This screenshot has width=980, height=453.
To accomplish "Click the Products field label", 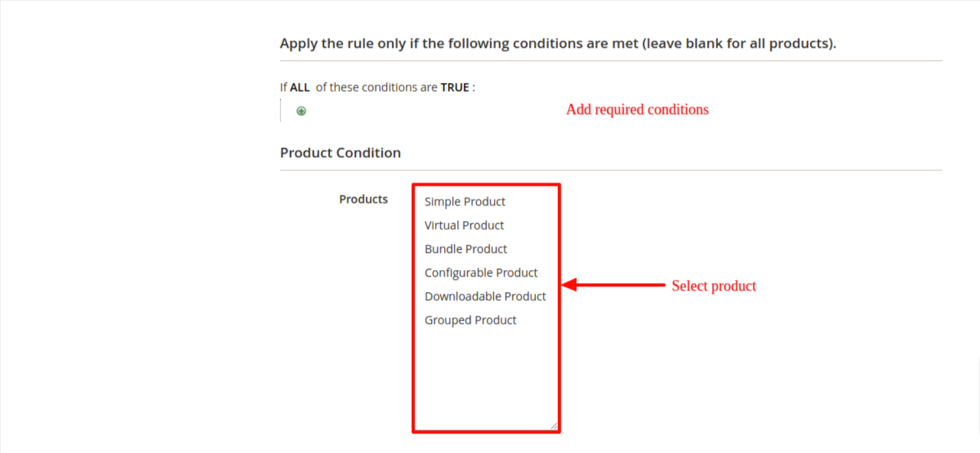I will [x=363, y=199].
